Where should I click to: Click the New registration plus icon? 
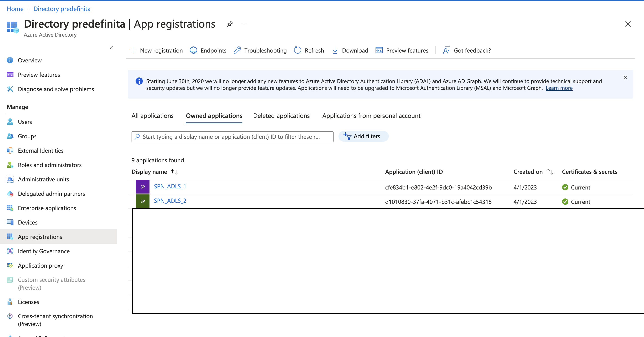click(x=133, y=50)
